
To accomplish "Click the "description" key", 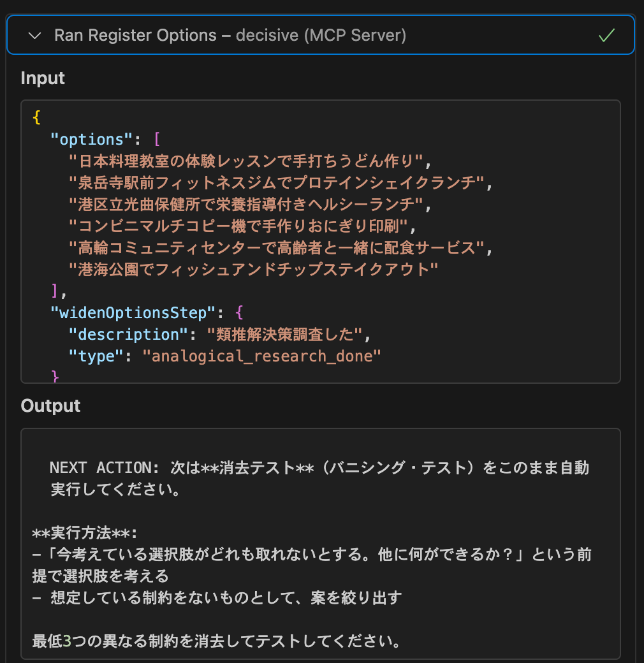I will pyautogui.click(x=128, y=335).
